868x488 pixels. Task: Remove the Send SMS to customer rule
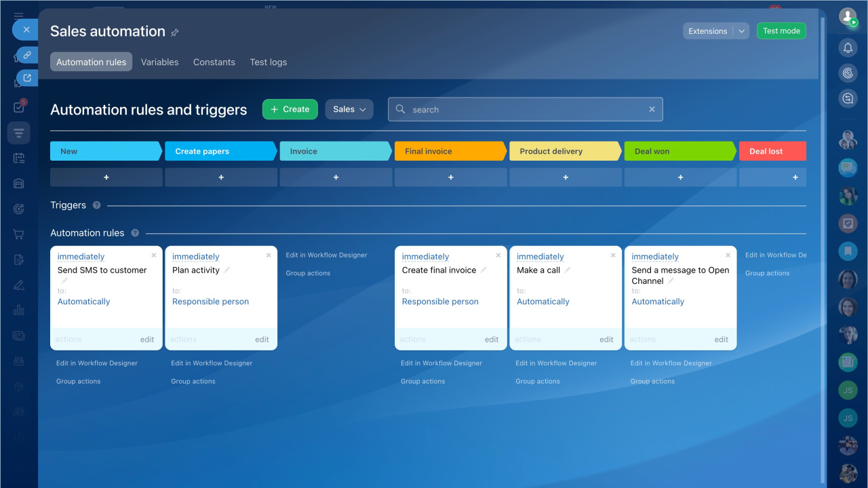[154, 256]
